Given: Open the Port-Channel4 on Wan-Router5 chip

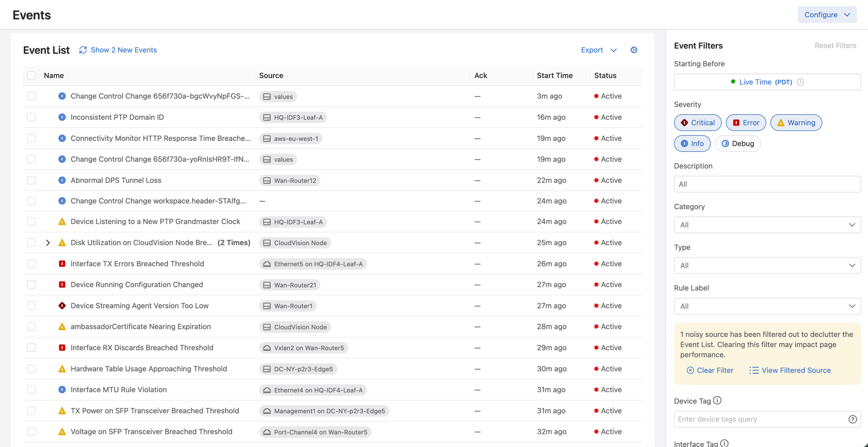Looking at the screenshot, I should point(315,432).
